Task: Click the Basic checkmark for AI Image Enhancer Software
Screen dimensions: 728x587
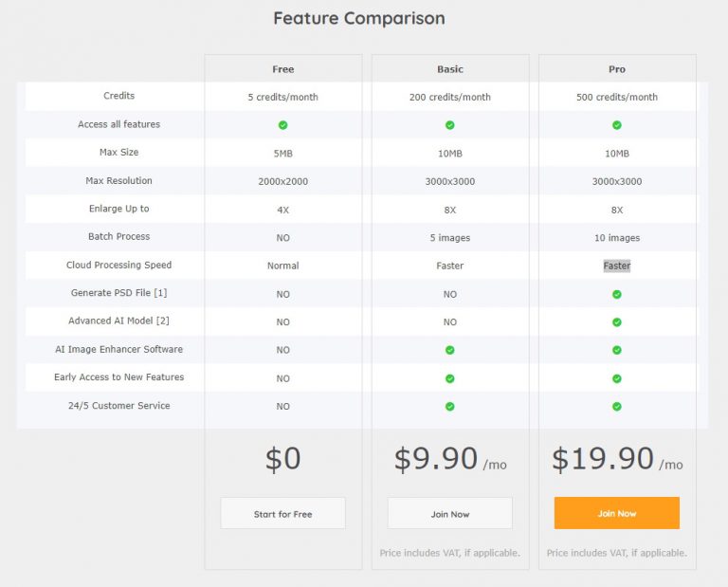Action: [450, 350]
